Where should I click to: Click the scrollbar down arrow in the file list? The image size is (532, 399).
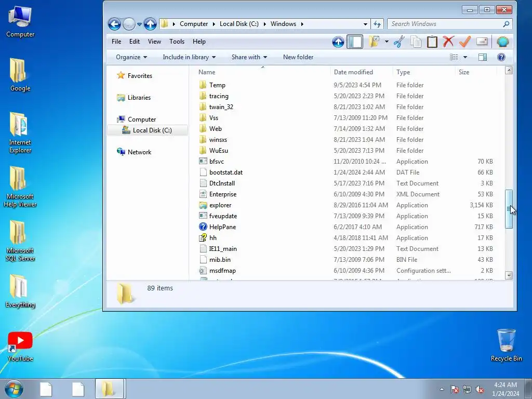[509, 275]
